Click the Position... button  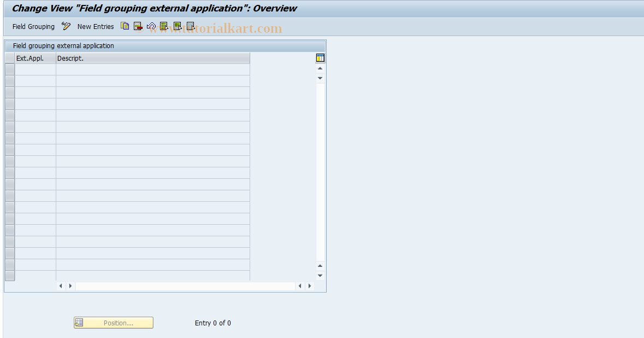(114, 323)
